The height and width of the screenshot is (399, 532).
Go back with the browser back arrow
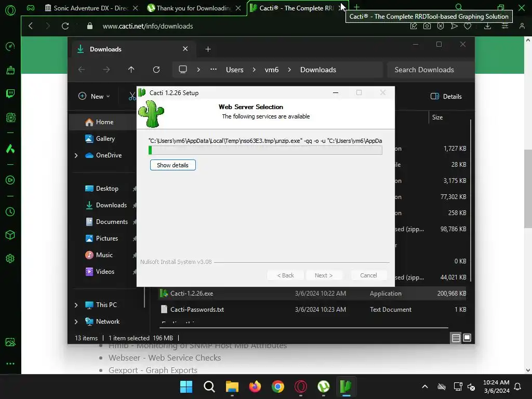point(31,26)
